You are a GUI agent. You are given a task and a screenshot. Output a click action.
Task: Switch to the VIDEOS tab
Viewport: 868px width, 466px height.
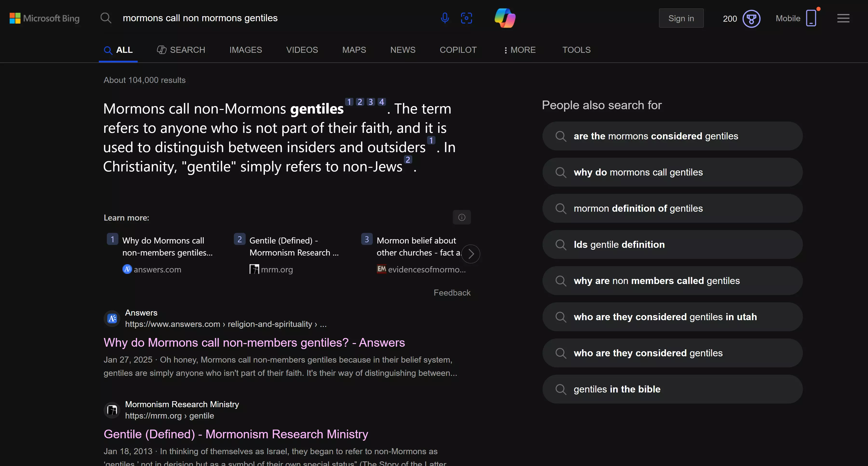(x=302, y=50)
